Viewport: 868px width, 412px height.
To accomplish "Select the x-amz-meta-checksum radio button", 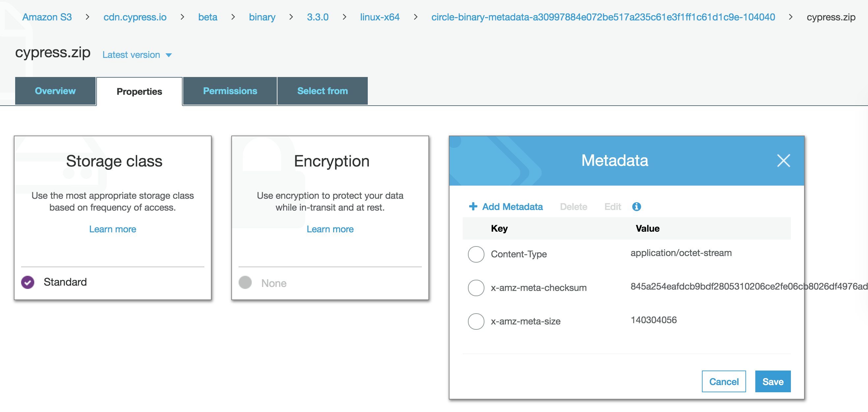I will [476, 288].
